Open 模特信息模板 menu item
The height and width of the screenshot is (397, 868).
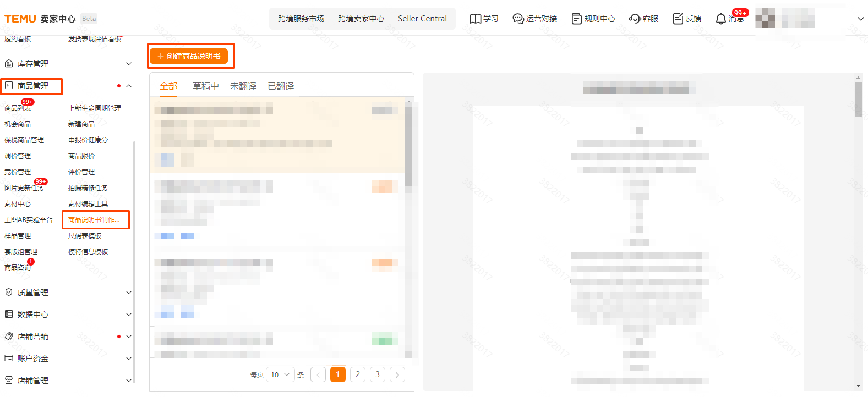click(88, 252)
